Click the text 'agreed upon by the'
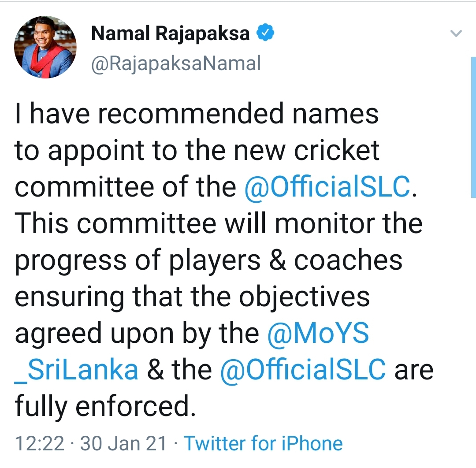The image size is (476, 468). click(x=137, y=334)
